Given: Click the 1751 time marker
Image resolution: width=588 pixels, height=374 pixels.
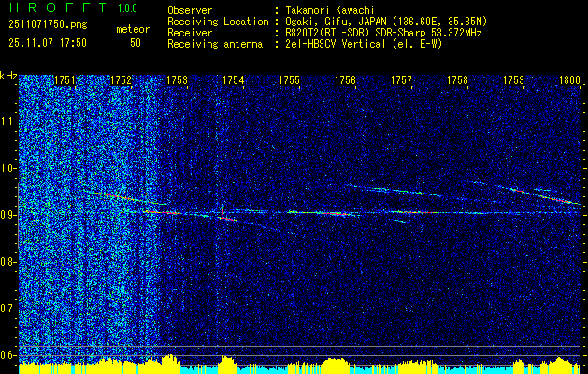Looking at the screenshot, I should pyautogui.click(x=65, y=80).
